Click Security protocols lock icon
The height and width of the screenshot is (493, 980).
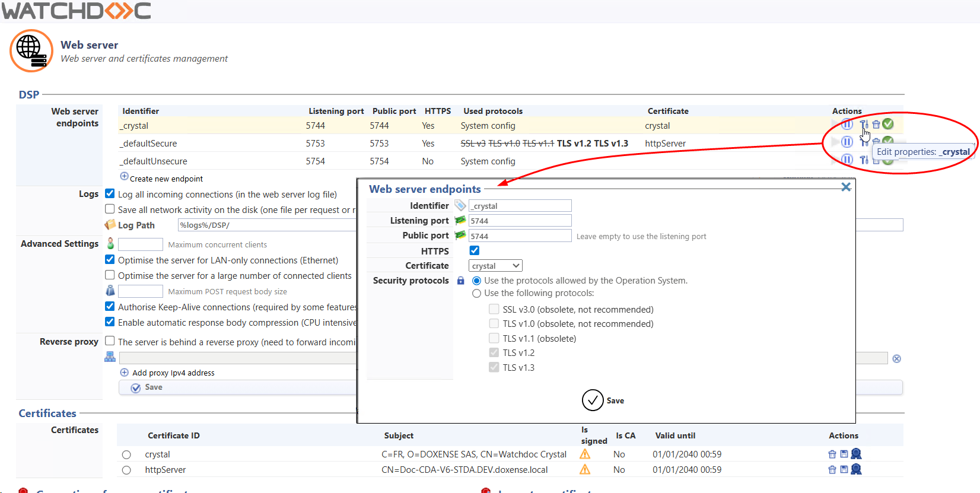point(461,281)
